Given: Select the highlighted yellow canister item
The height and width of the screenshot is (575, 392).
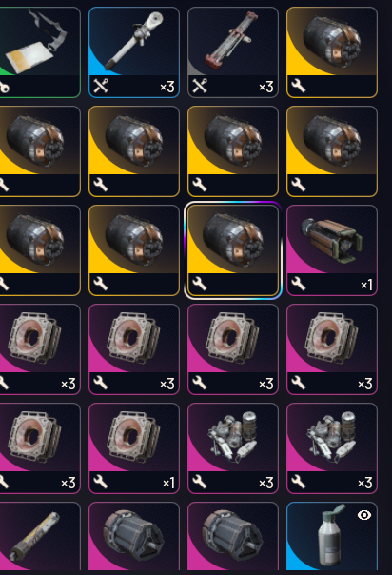Looking at the screenshot, I should (233, 250).
